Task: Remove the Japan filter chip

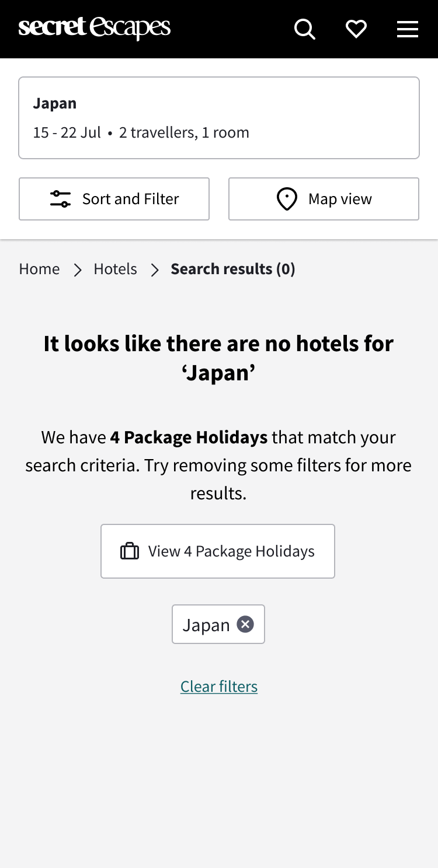Action: 245,624
